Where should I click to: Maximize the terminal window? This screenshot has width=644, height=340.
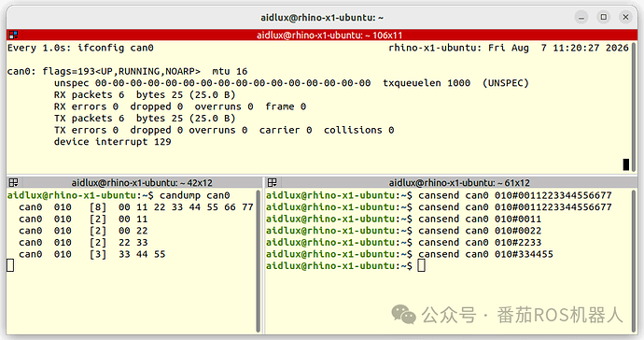pos(603,17)
